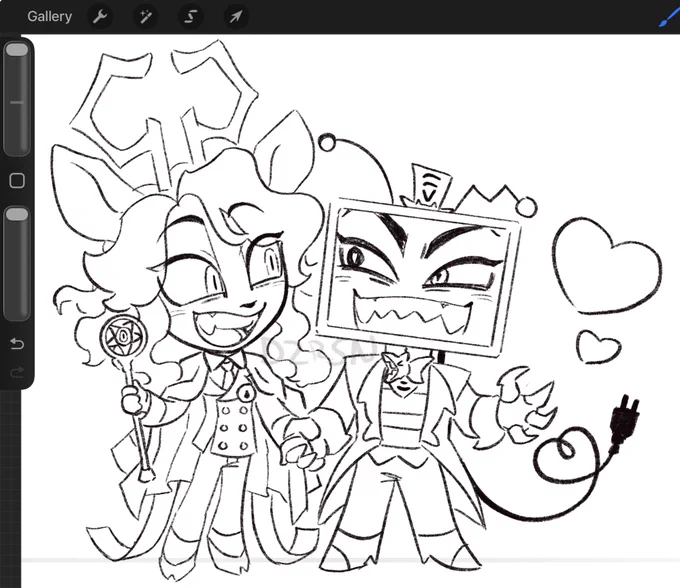Adjust the brush size slider
Viewport: 680px width, 588px height.
click(x=17, y=98)
